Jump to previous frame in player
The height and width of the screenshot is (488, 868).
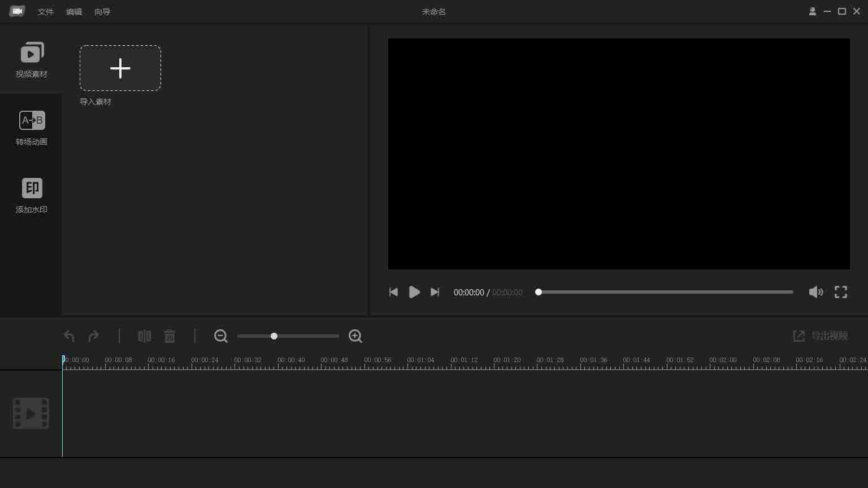coord(394,292)
